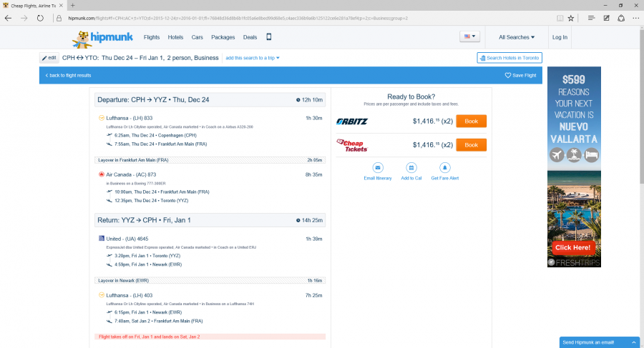Open the Cars menu item
Image resolution: width=644 pixels, height=348 pixels.
pos(197,37)
